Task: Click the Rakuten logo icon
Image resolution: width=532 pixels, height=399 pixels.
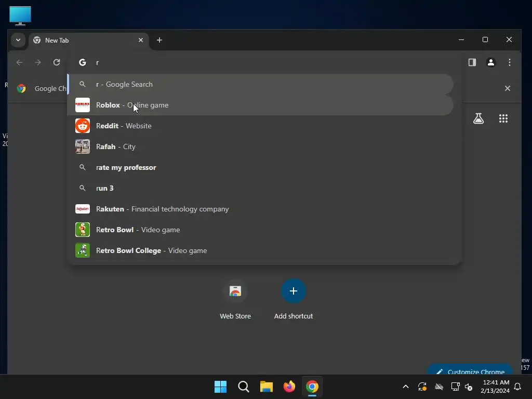Action: tap(83, 209)
